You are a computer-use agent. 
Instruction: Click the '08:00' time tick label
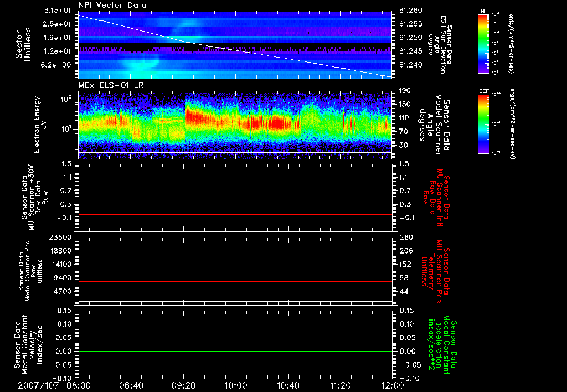(x=79, y=385)
